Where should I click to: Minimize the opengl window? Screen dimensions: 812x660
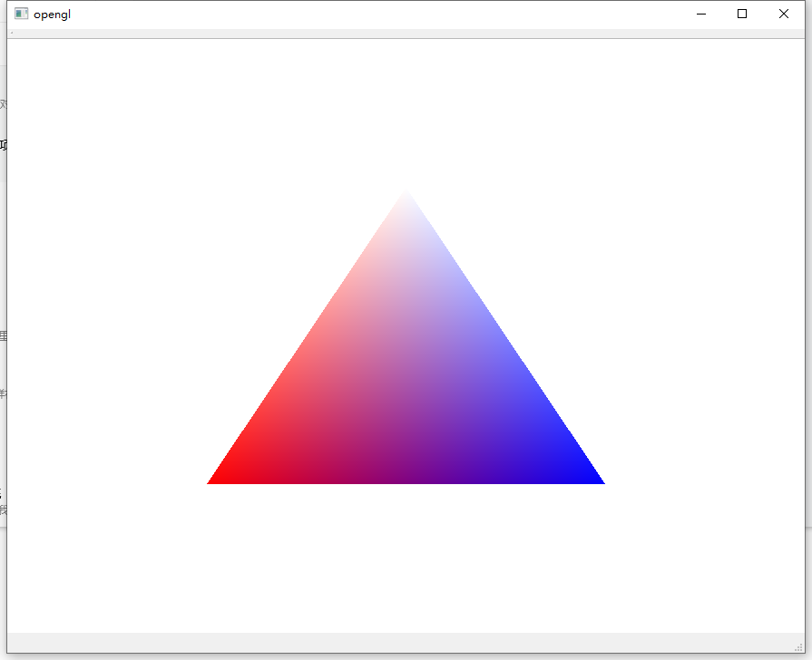click(699, 14)
